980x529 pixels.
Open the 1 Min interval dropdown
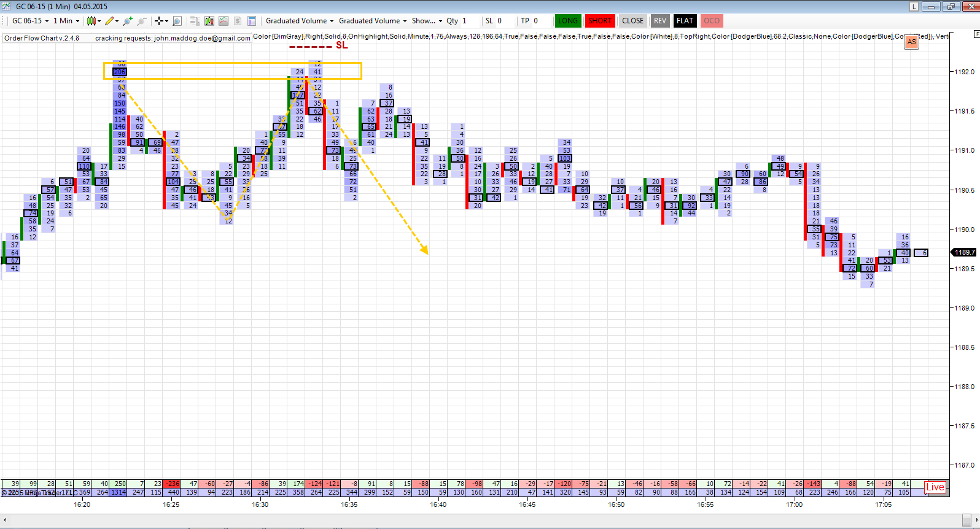click(x=66, y=21)
